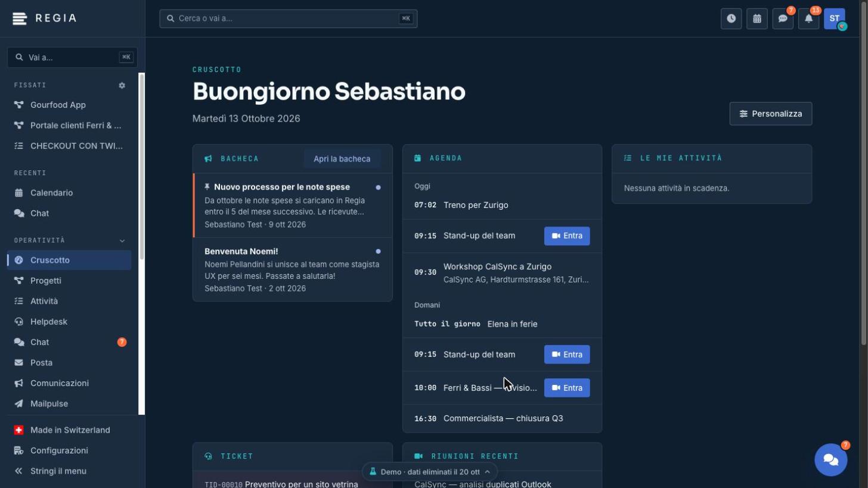Click the Personalizza button

771,114
